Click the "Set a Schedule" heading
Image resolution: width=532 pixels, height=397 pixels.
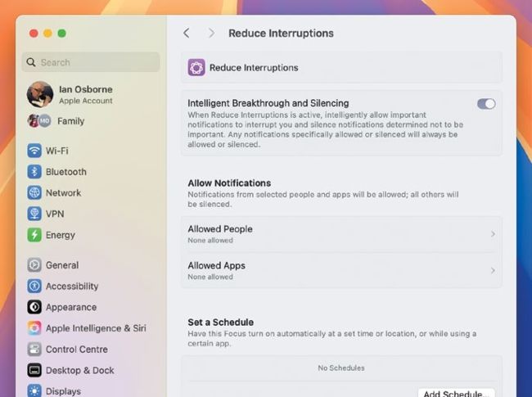click(x=221, y=322)
